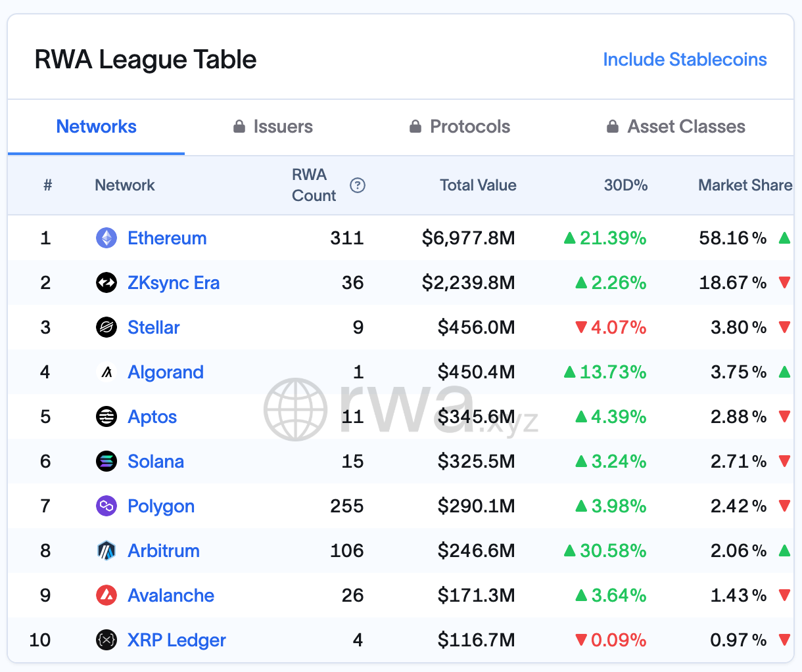The height and width of the screenshot is (672, 802).
Task: Click the green arrow after 3.75% market share
Action: [784, 372]
